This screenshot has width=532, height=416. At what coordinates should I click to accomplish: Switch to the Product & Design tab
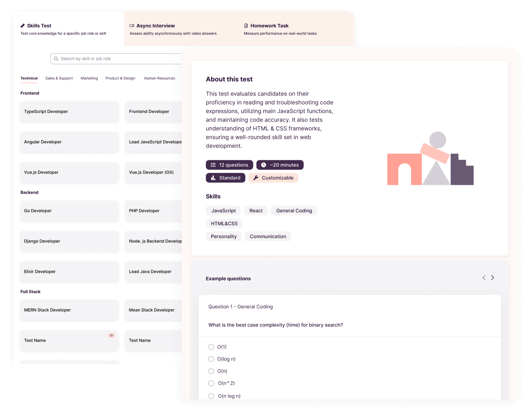pos(120,79)
